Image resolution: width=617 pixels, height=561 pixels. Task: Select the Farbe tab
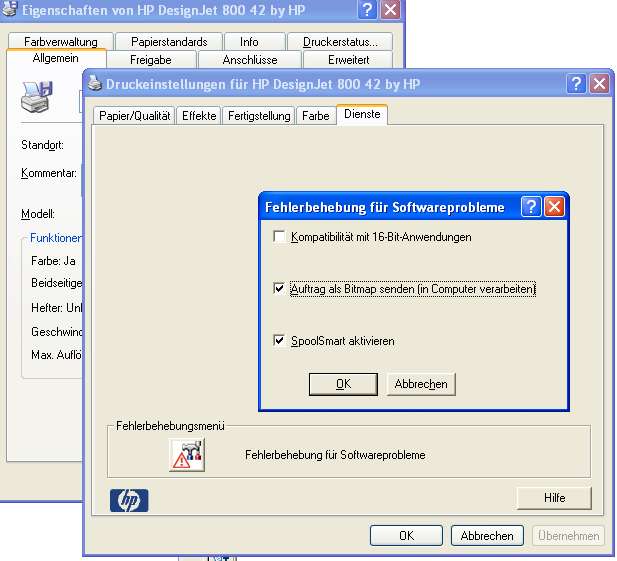coord(316,116)
